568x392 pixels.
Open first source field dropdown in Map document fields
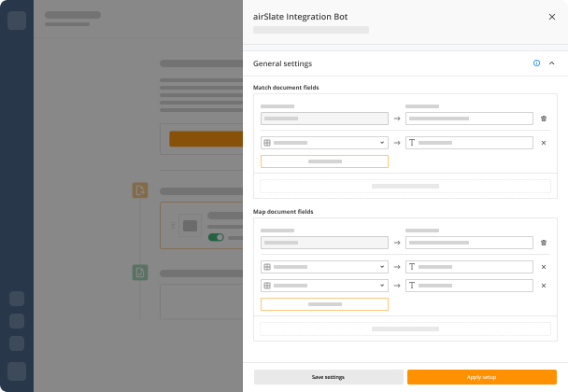324,267
